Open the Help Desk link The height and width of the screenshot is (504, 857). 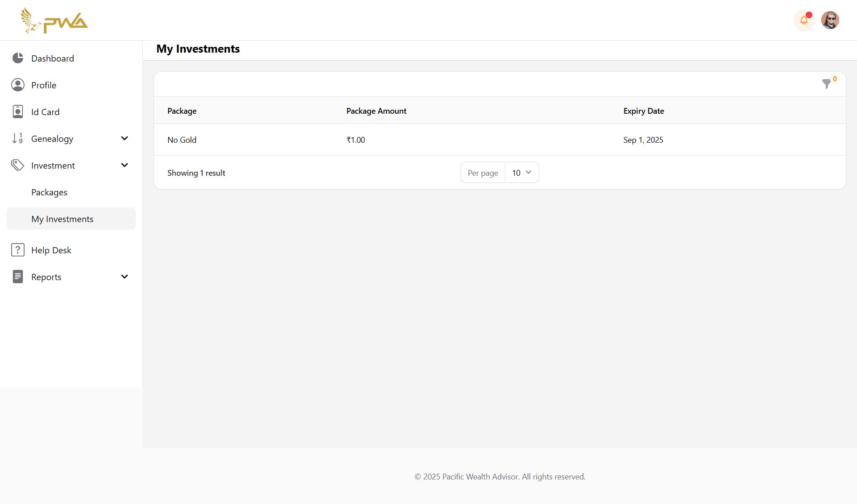point(51,250)
